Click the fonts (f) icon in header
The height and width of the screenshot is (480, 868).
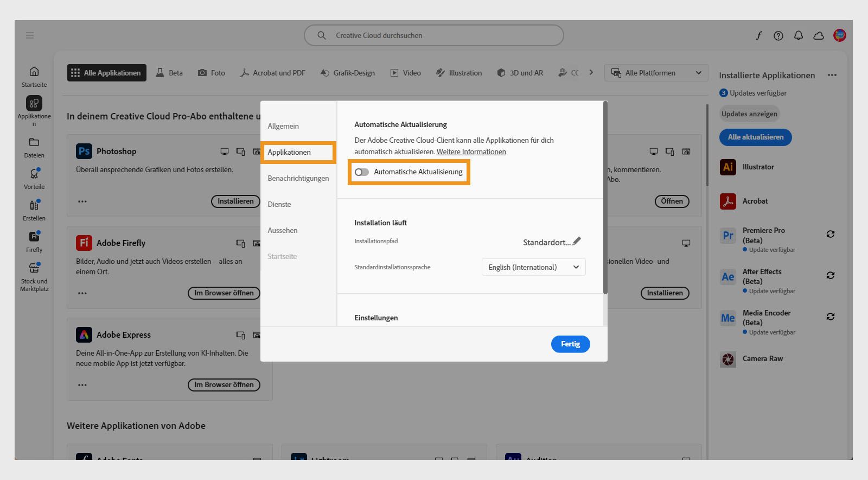pyautogui.click(x=758, y=35)
